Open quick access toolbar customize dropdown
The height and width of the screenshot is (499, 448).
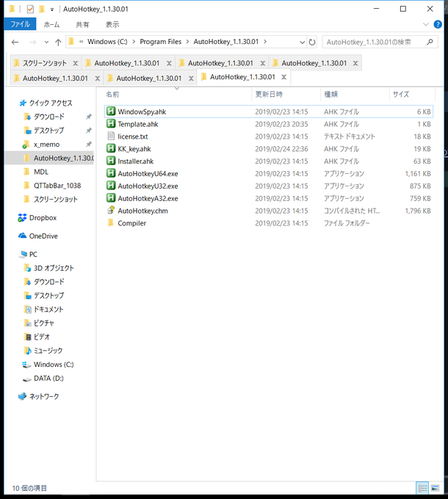point(52,10)
